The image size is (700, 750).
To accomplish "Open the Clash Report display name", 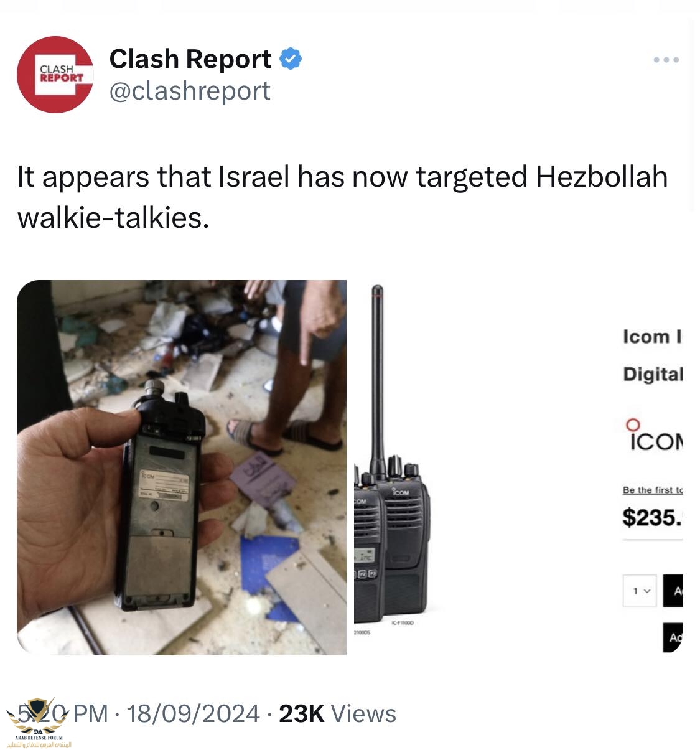I will coord(190,59).
